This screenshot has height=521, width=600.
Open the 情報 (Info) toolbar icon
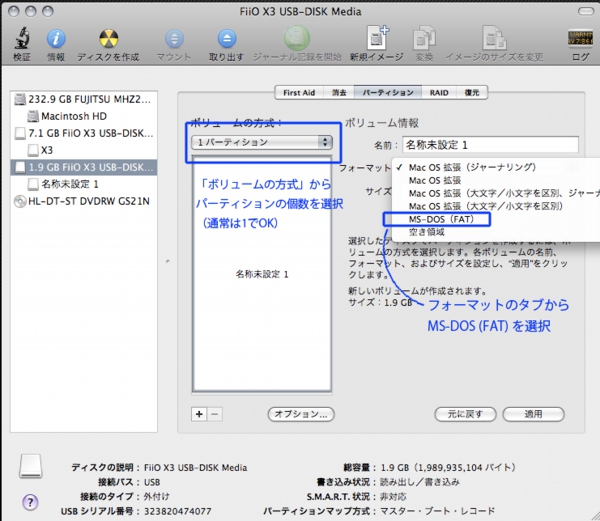coord(56,40)
